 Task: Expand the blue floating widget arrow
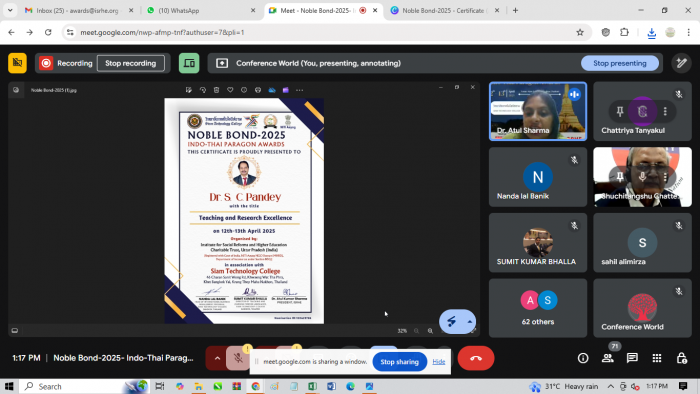pos(470,321)
